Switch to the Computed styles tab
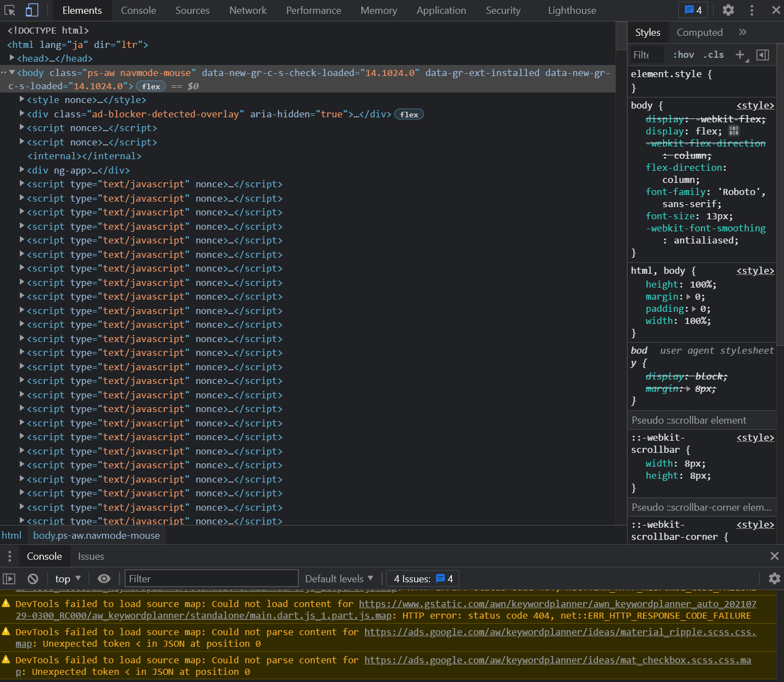The height and width of the screenshot is (682, 784). point(699,33)
